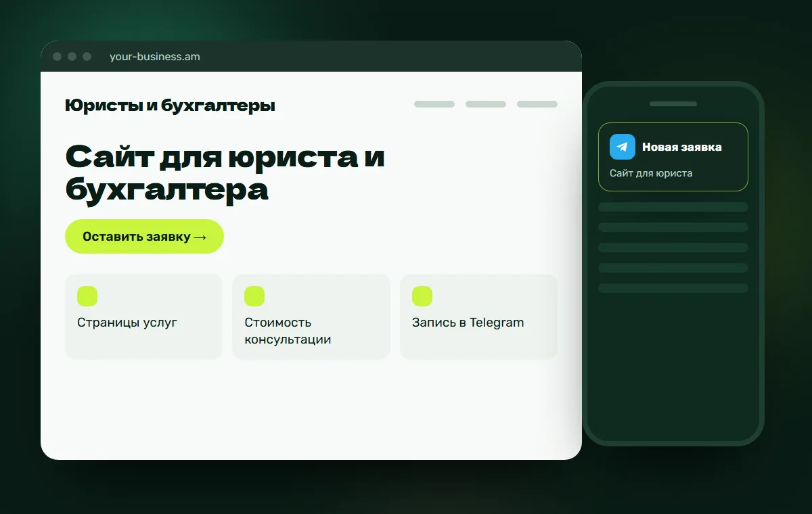Click the "Сайт для юриста и бухгалтера" heading
The width and height of the screenshot is (812, 514).
(225, 173)
